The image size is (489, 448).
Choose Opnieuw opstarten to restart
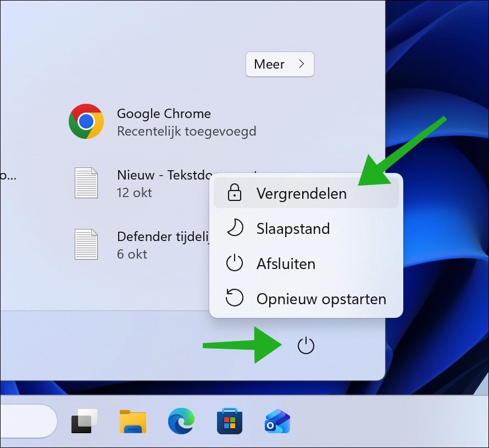click(321, 298)
